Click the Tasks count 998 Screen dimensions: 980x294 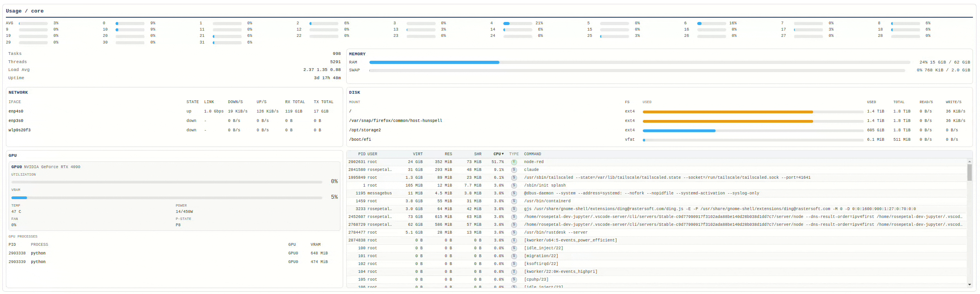click(337, 54)
